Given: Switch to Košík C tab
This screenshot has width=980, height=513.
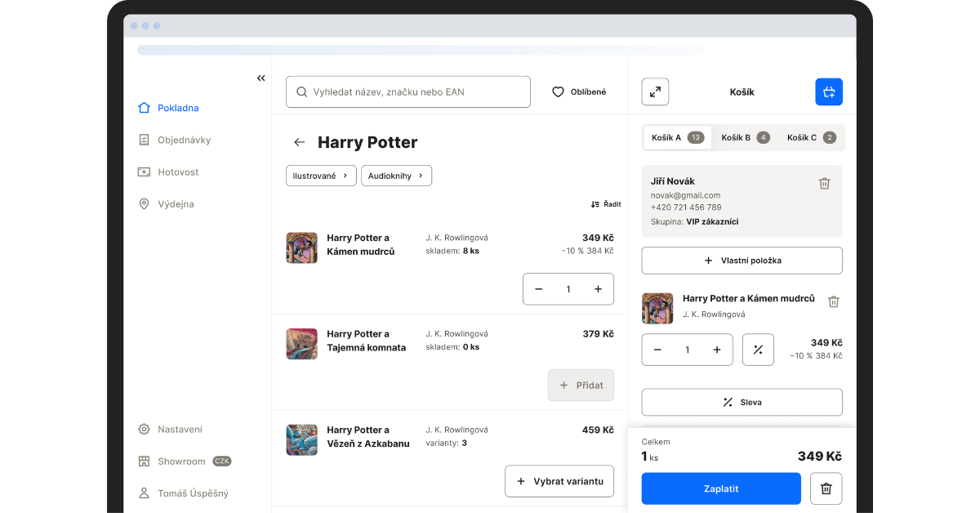Looking at the screenshot, I should (x=811, y=137).
